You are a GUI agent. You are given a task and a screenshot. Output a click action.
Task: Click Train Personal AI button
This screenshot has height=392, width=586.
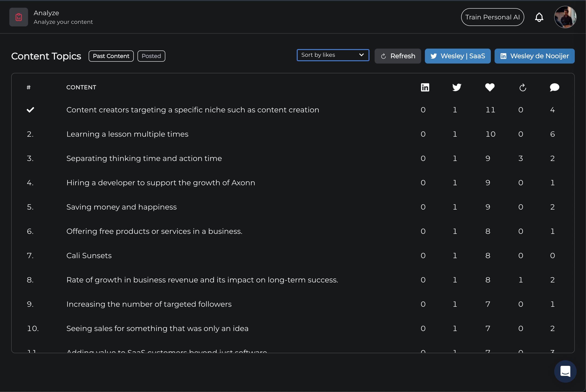pos(492,17)
